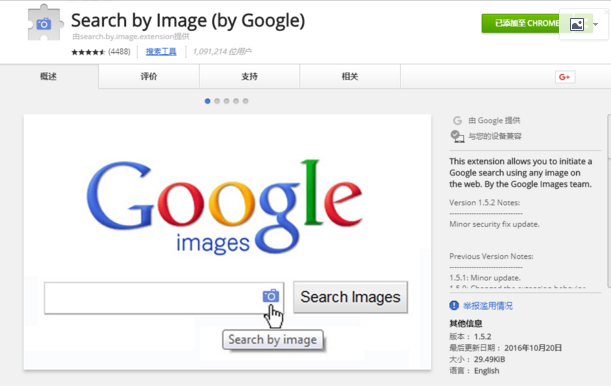Viewport: 611px width, 386px height.
Task: Click the 与您的设备兼容 text
Action: [x=495, y=136]
